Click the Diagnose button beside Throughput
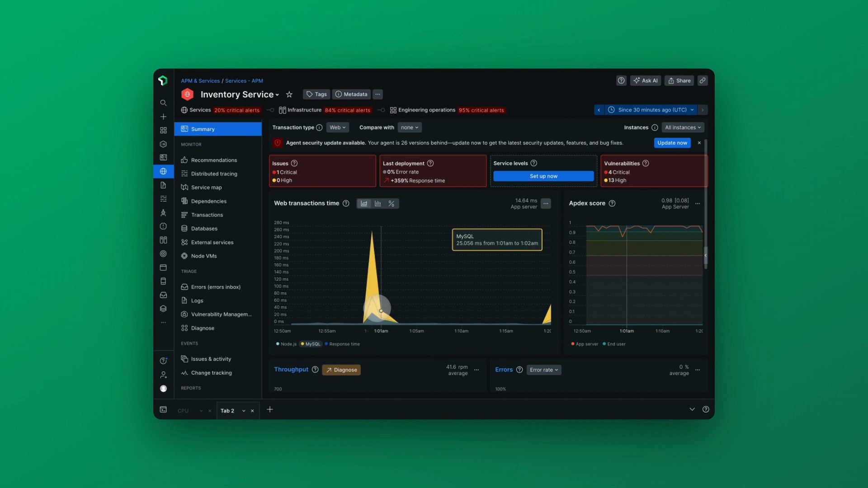 pyautogui.click(x=341, y=370)
